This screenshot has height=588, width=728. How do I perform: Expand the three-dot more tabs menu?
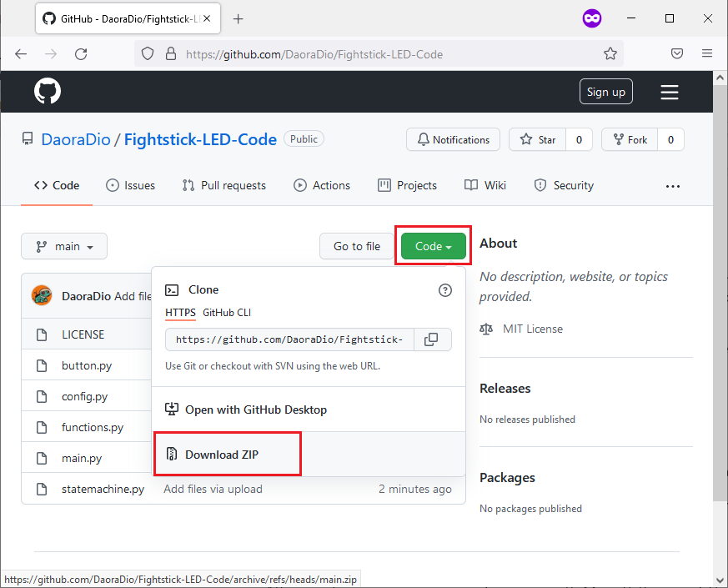(673, 186)
